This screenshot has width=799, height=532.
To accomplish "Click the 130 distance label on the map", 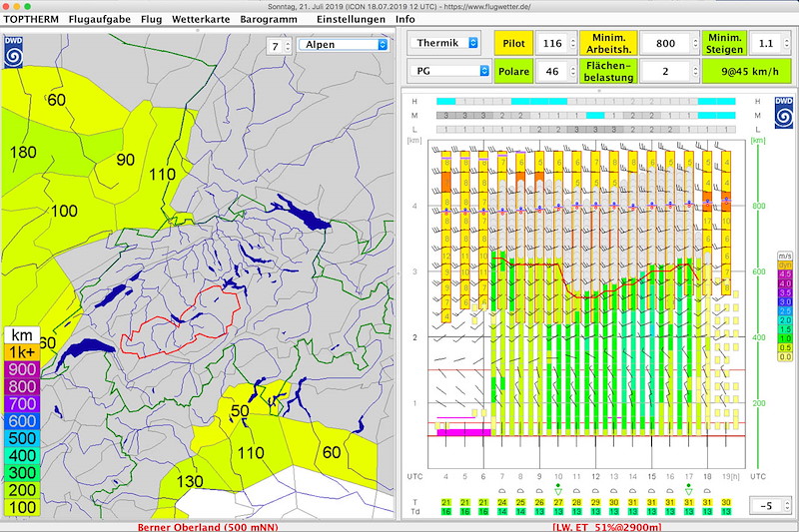I will tap(190, 481).
